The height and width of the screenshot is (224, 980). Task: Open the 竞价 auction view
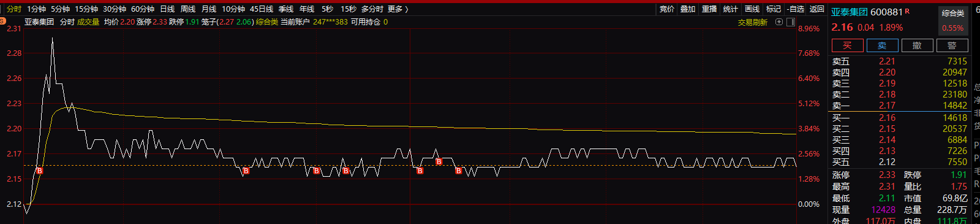coord(667,9)
